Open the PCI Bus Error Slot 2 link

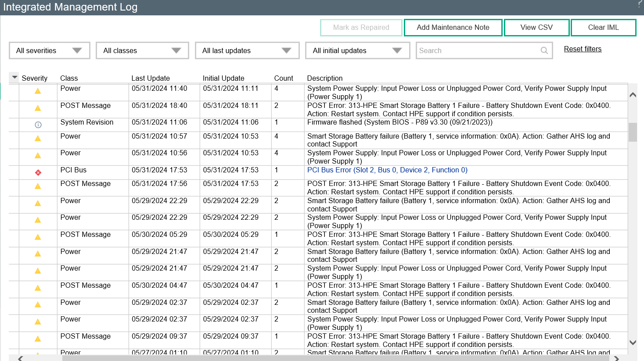pos(387,170)
